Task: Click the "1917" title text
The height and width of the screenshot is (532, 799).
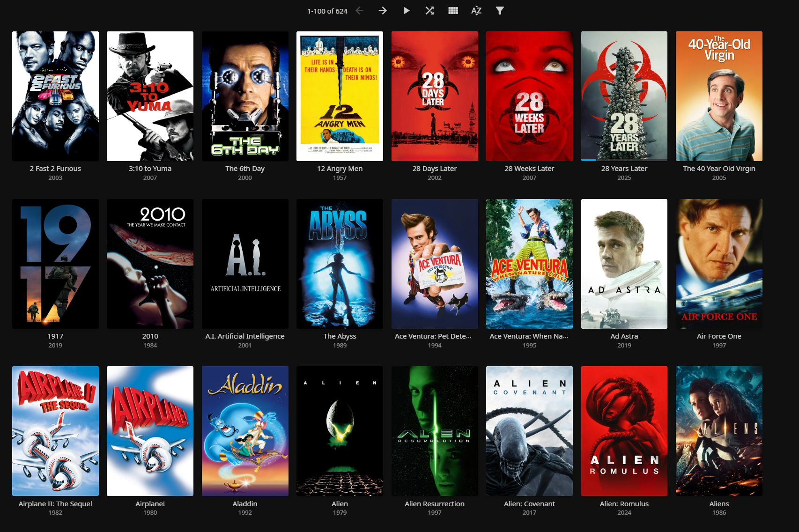Action: 55,336
